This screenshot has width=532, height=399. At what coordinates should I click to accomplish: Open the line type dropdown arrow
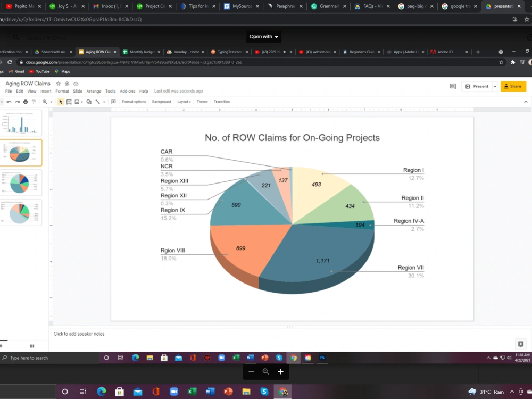click(x=104, y=102)
